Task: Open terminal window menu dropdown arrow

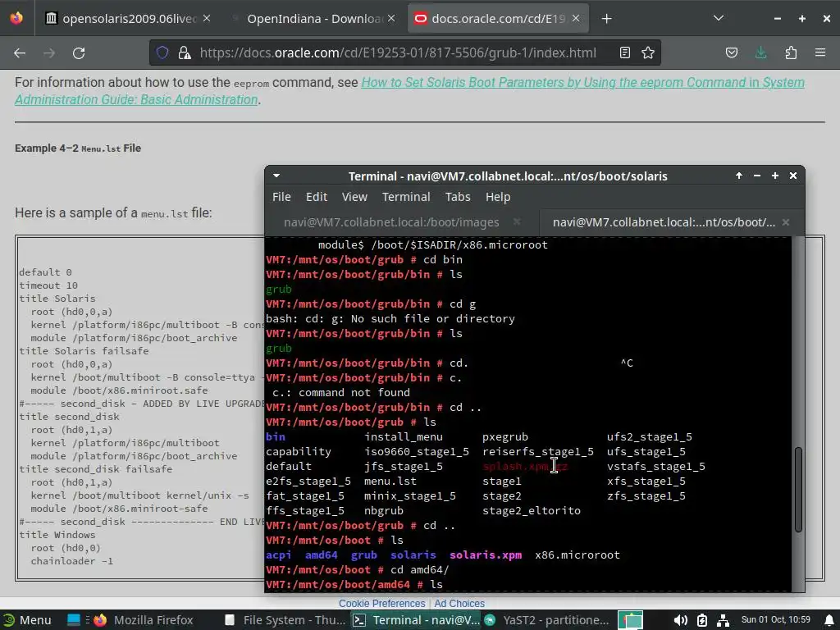Action: (x=276, y=176)
